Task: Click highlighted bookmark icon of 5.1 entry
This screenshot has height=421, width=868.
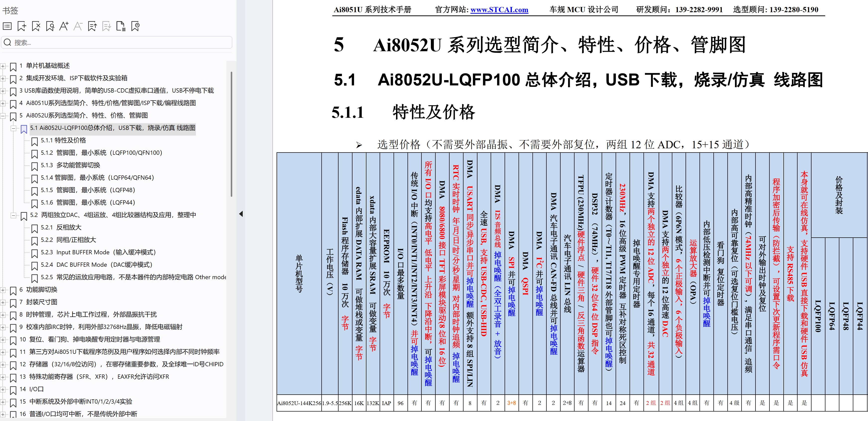Action: point(24,129)
